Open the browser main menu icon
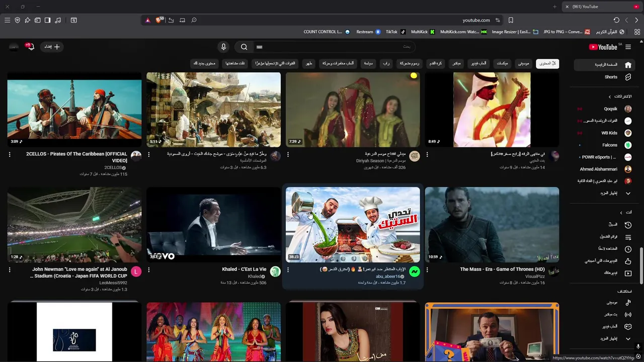The width and height of the screenshot is (644, 362). click(x=7, y=20)
